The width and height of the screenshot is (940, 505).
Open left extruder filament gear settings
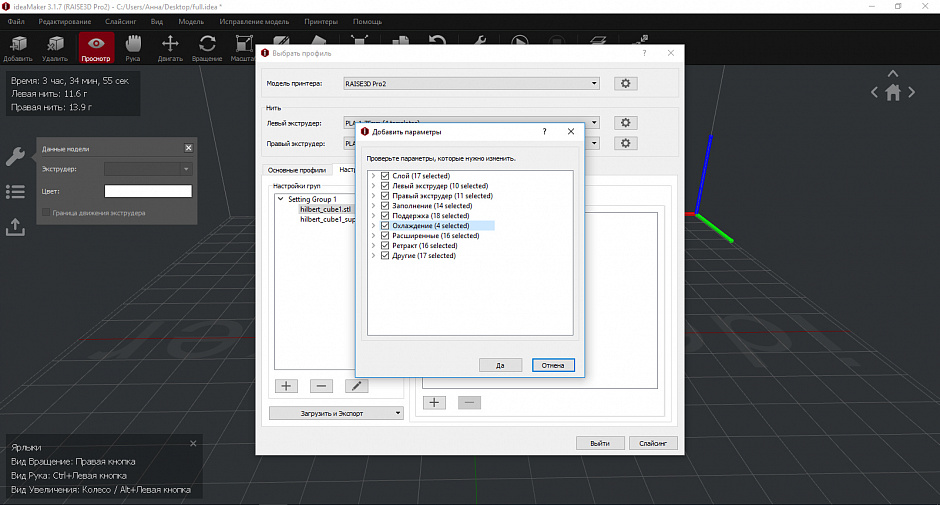[x=625, y=123]
